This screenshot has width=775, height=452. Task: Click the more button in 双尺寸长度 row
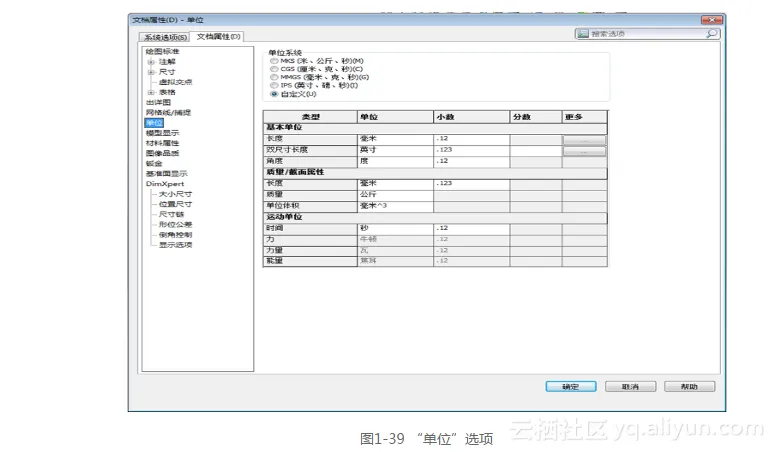tap(584, 152)
